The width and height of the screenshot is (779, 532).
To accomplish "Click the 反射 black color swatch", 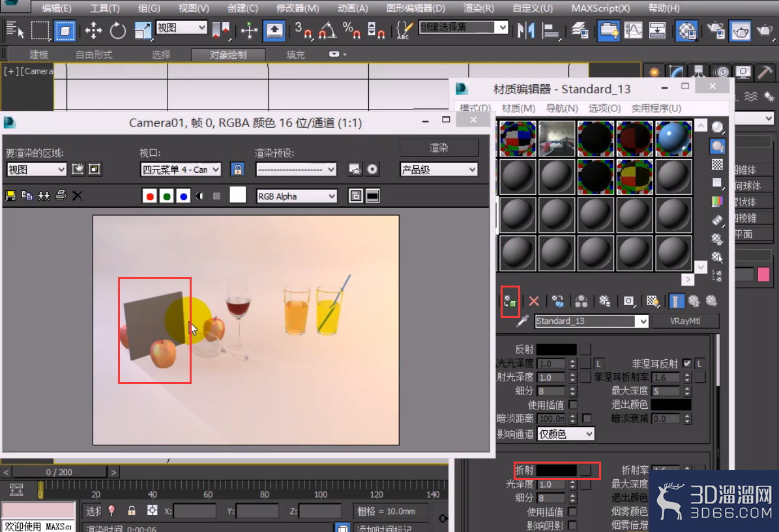I will click(557, 349).
